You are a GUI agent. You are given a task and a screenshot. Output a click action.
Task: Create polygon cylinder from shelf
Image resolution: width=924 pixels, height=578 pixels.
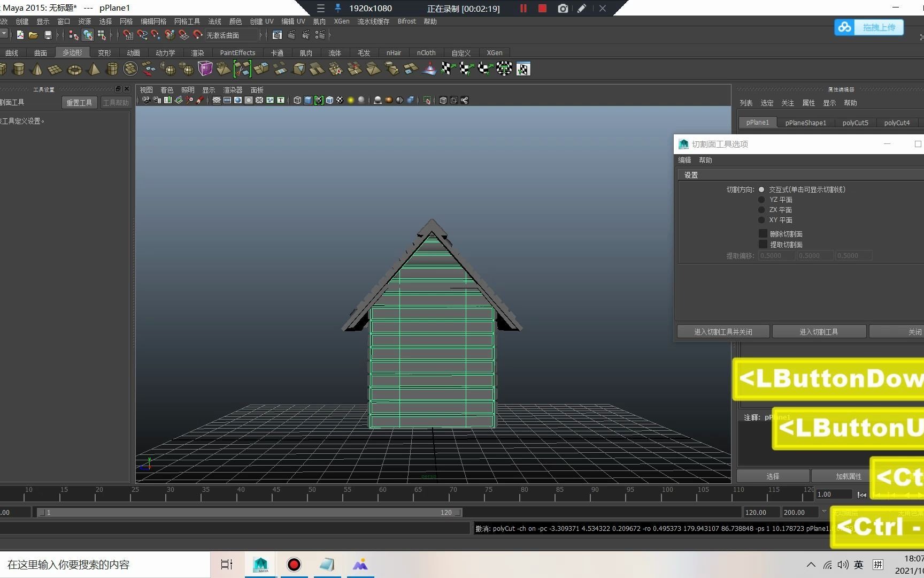pyautogui.click(x=19, y=69)
